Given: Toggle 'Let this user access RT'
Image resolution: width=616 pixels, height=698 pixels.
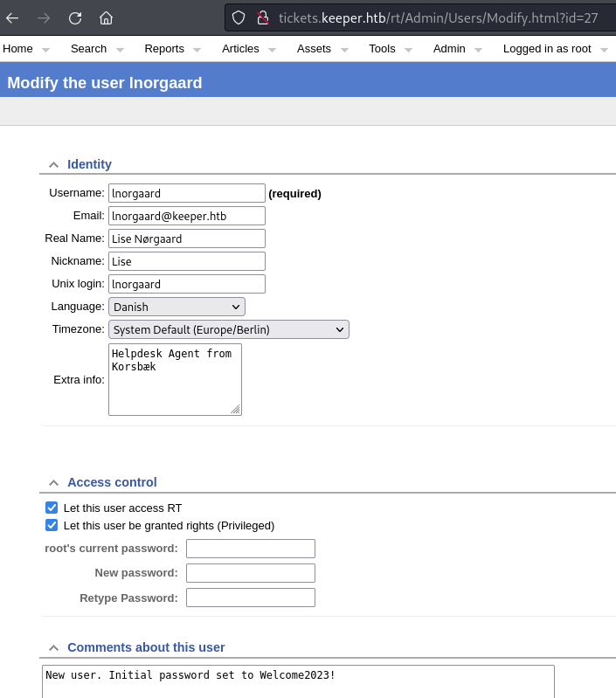Looking at the screenshot, I should (52, 508).
